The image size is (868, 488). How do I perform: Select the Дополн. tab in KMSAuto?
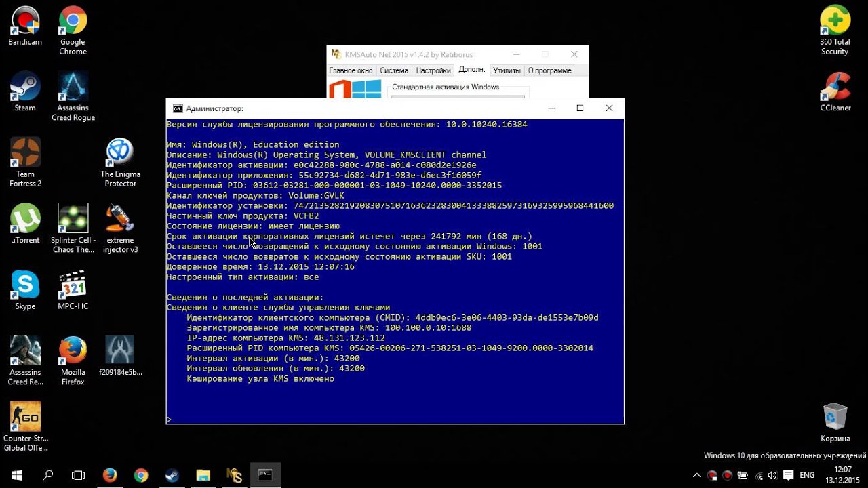pos(471,70)
